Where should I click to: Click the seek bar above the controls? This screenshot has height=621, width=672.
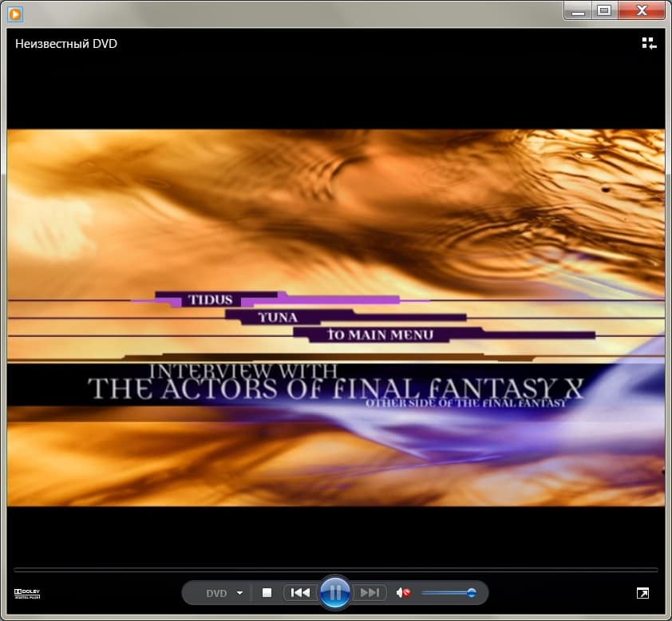click(x=335, y=570)
